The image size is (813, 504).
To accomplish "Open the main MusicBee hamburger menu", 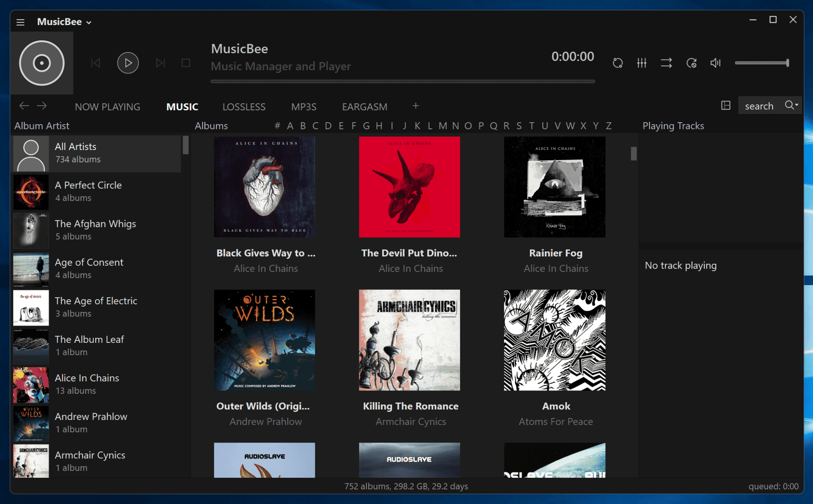I will pyautogui.click(x=20, y=22).
